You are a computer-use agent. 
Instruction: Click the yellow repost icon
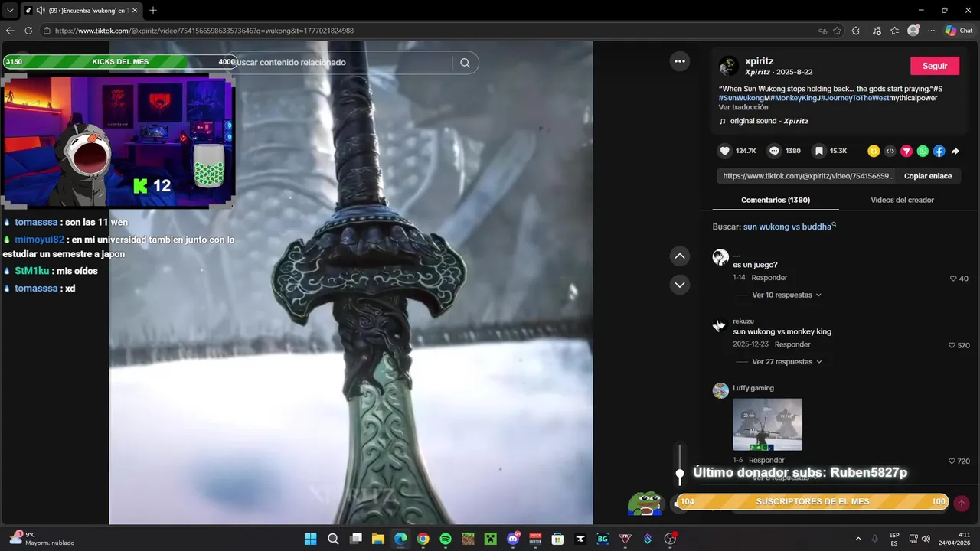(x=874, y=151)
